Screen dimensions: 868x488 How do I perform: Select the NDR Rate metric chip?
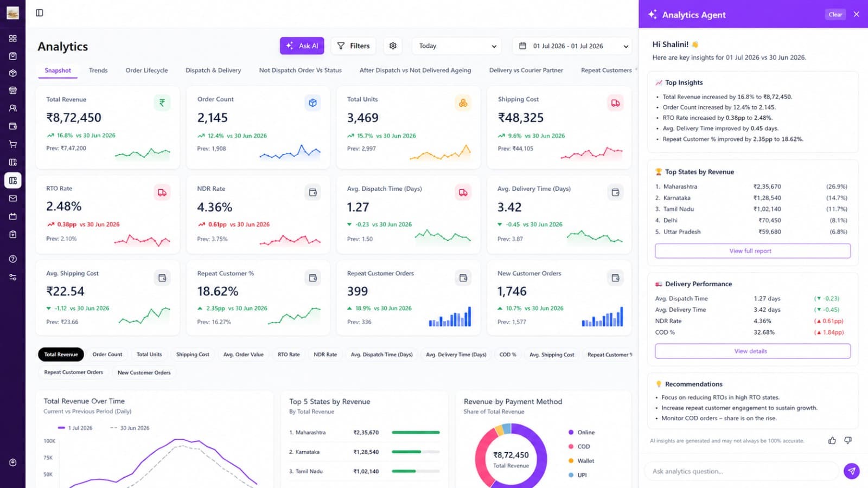click(325, 355)
